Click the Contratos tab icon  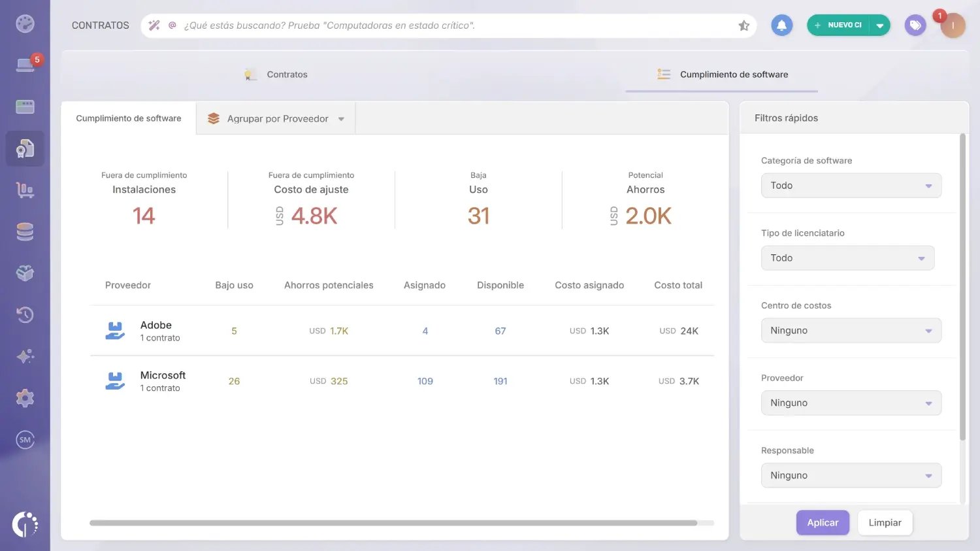click(250, 75)
